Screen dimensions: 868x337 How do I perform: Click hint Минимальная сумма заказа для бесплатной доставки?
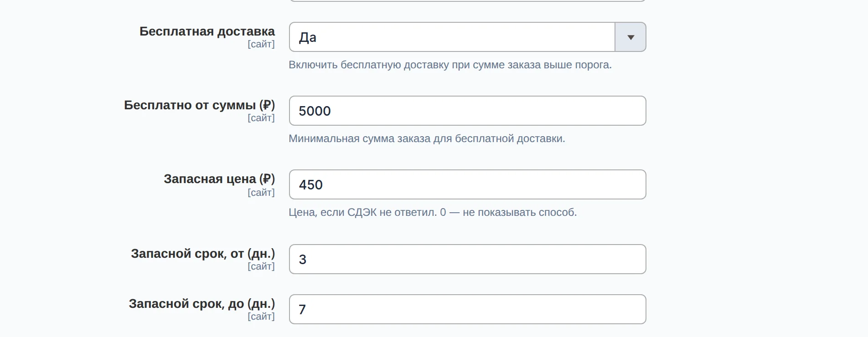click(x=427, y=138)
